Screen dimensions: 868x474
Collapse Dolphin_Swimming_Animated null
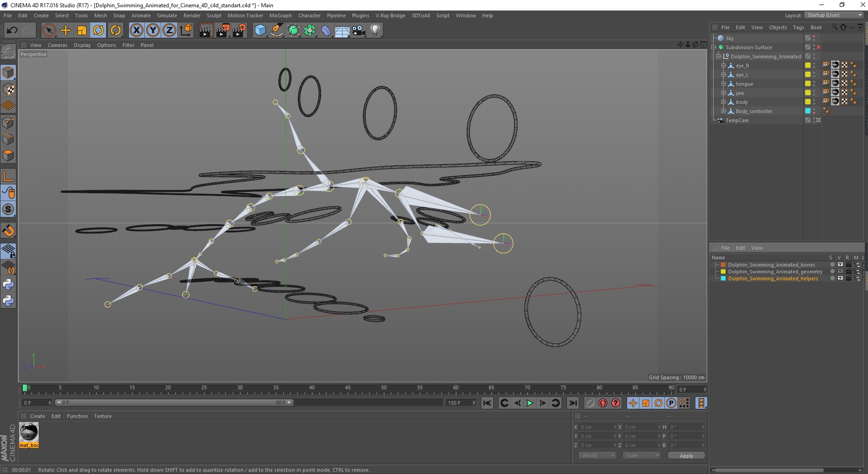pos(719,57)
